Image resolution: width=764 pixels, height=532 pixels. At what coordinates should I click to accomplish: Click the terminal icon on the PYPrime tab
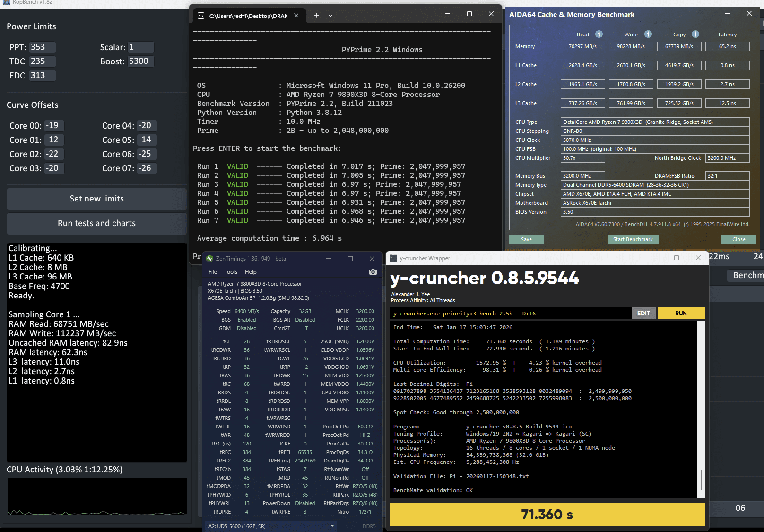[201, 16]
